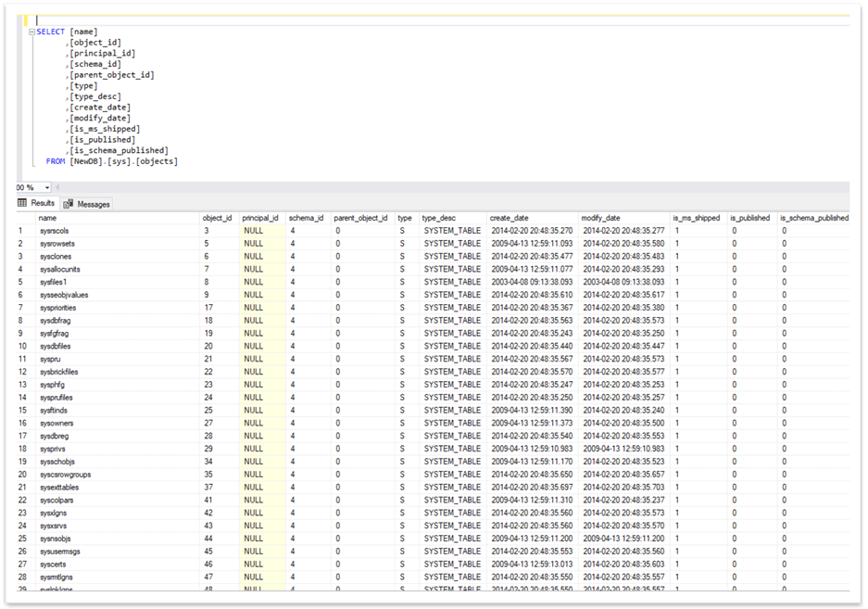This screenshot has height=609, width=868.
Task: Select the type column header
Action: [408, 219]
